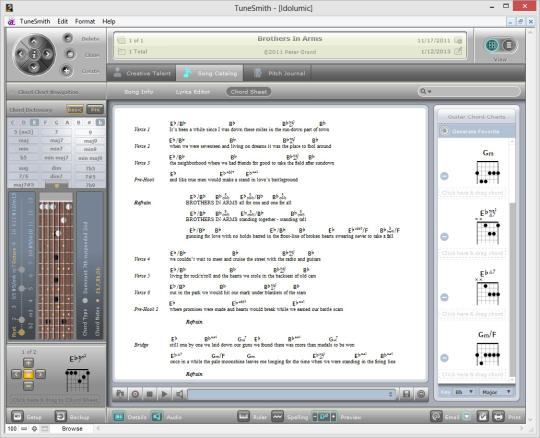Click the Delete record round icon
540x438 pixels.
click(x=68, y=38)
